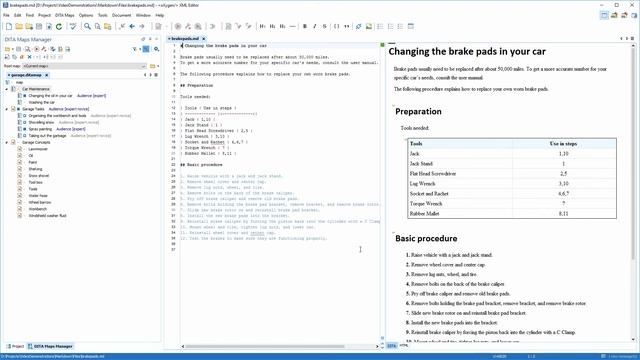Open the File menu
This screenshot has height=360, width=640.
(x=6, y=15)
